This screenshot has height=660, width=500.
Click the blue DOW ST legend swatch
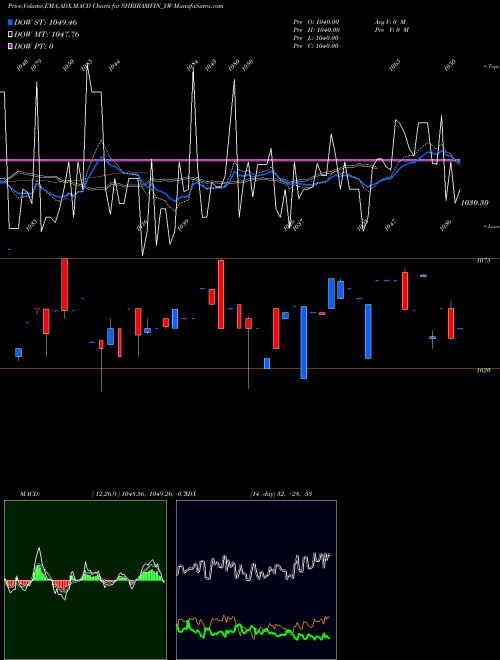point(10,22)
